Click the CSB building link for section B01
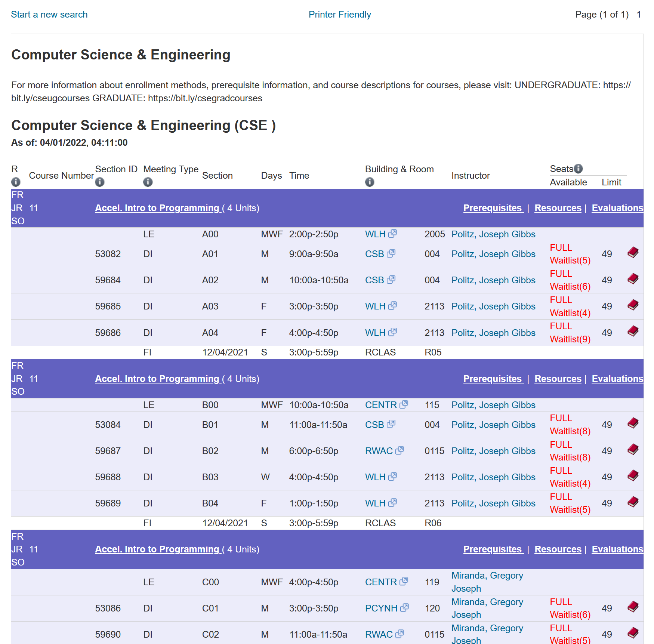The width and height of the screenshot is (654, 644). (374, 425)
